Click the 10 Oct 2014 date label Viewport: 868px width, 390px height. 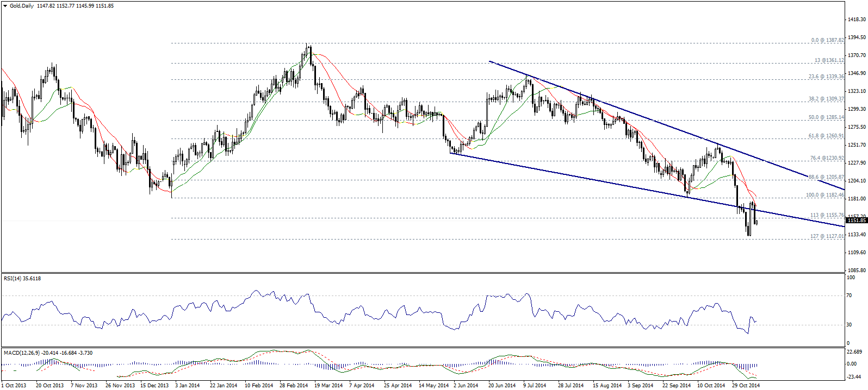tap(711, 386)
